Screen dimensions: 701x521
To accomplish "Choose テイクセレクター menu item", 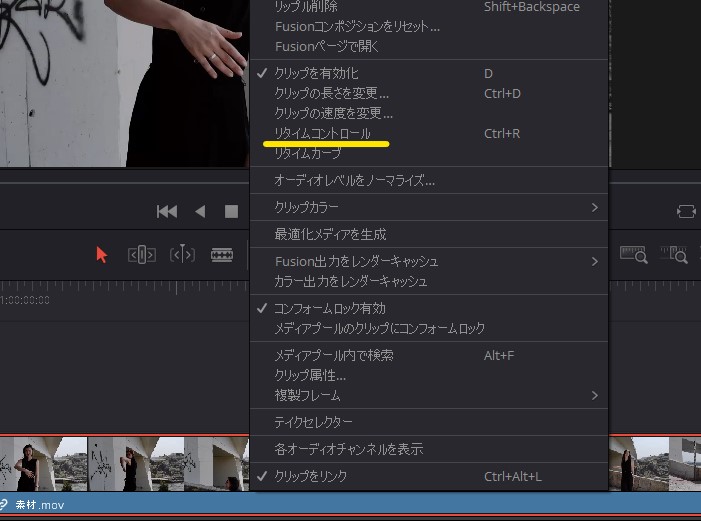I will pyautogui.click(x=429, y=422).
